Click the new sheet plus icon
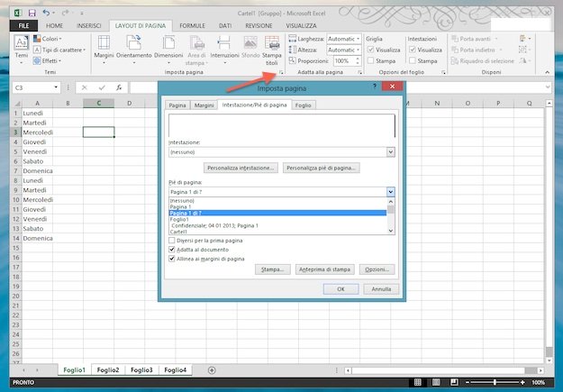 (x=212, y=370)
